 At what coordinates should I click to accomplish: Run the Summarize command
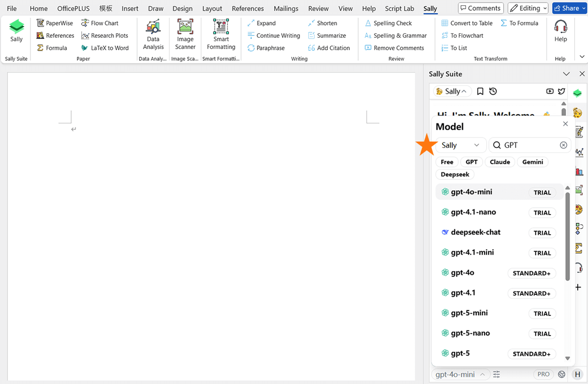coord(327,35)
